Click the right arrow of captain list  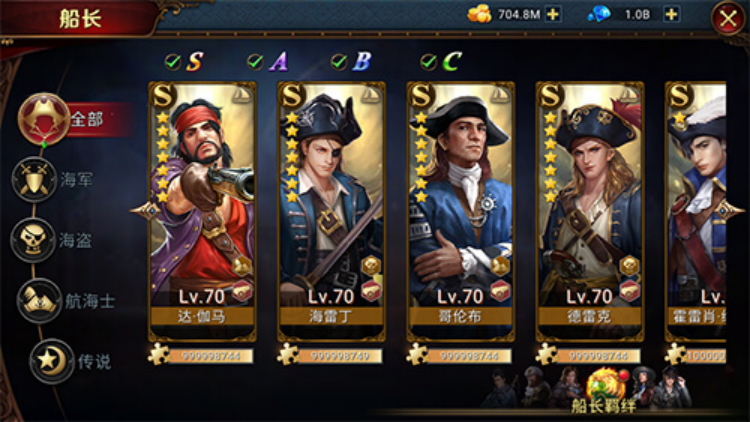pos(730,211)
